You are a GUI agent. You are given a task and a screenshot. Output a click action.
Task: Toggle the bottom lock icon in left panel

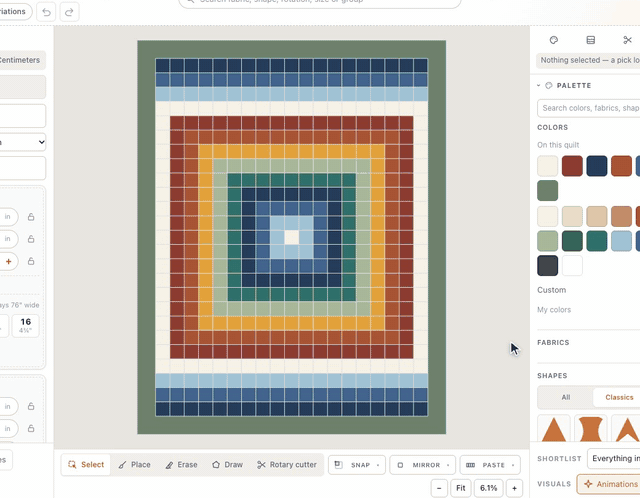coord(31,428)
